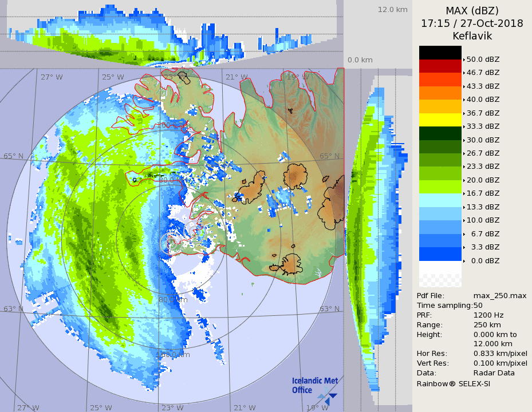The width and height of the screenshot is (532, 412).
Task: Click the arrow marker beside 0.0 dBZ
Action: 464,261
